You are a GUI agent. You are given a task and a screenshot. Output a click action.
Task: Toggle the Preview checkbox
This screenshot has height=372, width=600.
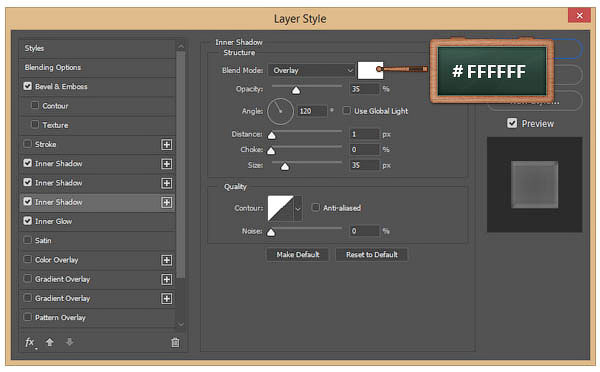(x=512, y=123)
